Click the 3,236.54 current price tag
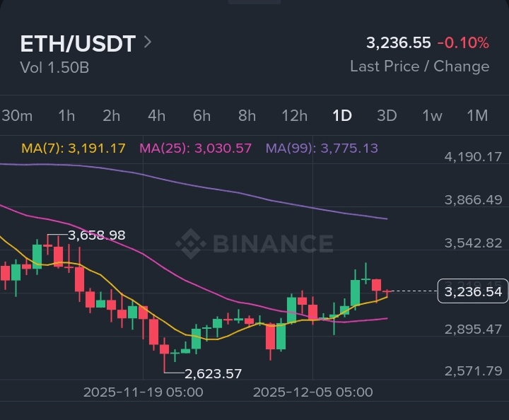509x420 pixels. (x=473, y=291)
